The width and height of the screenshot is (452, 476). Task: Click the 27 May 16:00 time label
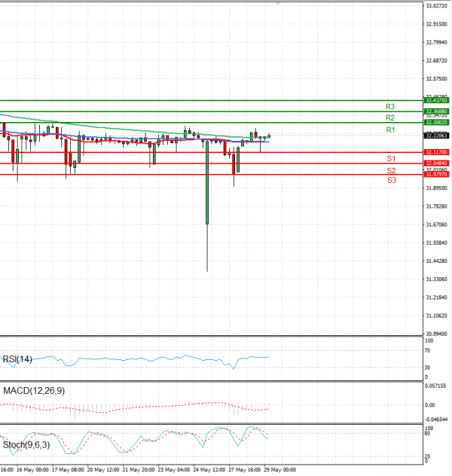(x=244, y=470)
